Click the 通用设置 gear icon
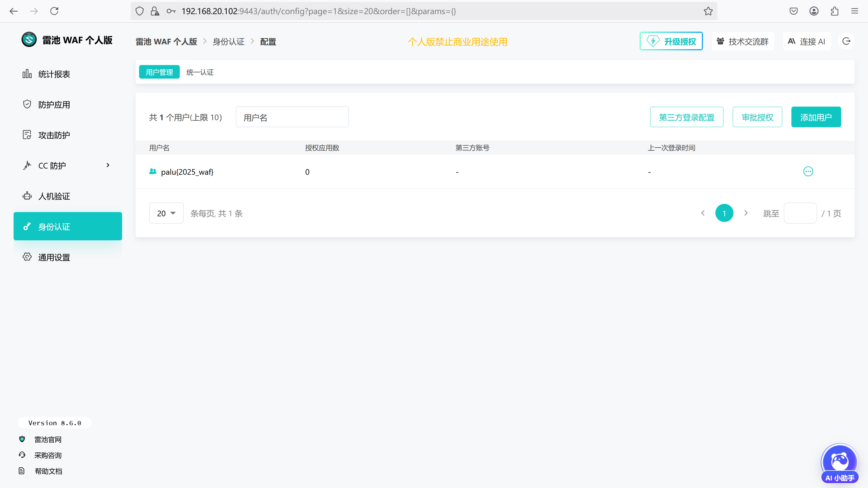Viewport: 868px width, 488px height. 27,257
